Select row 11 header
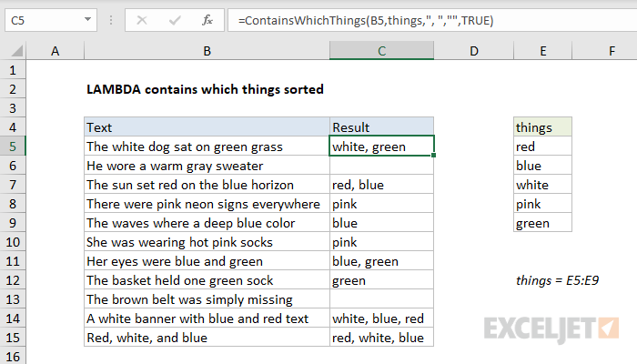The height and width of the screenshot is (364, 637). (x=13, y=261)
